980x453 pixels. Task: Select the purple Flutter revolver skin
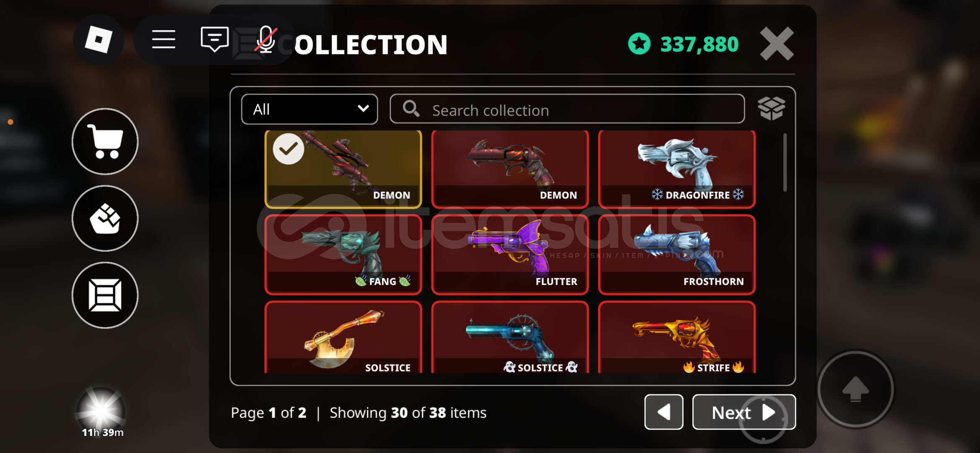pyautogui.click(x=510, y=255)
